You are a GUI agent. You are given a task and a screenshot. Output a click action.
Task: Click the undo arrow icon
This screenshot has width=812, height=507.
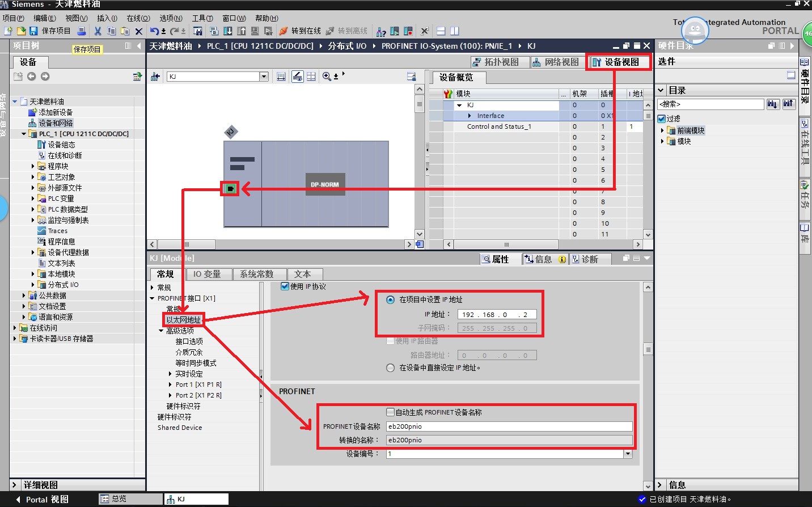pyautogui.click(x=155, y=31)
